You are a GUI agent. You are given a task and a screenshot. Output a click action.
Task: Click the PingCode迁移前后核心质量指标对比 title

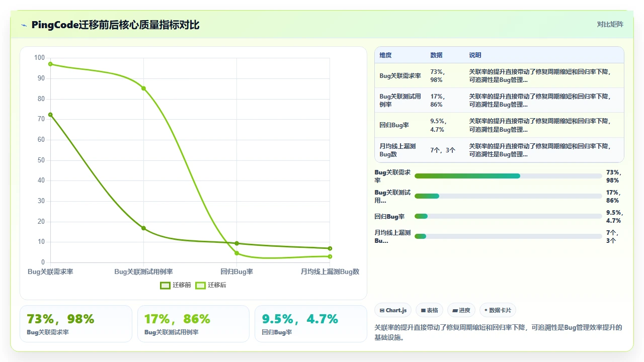(x=115, y=25)
